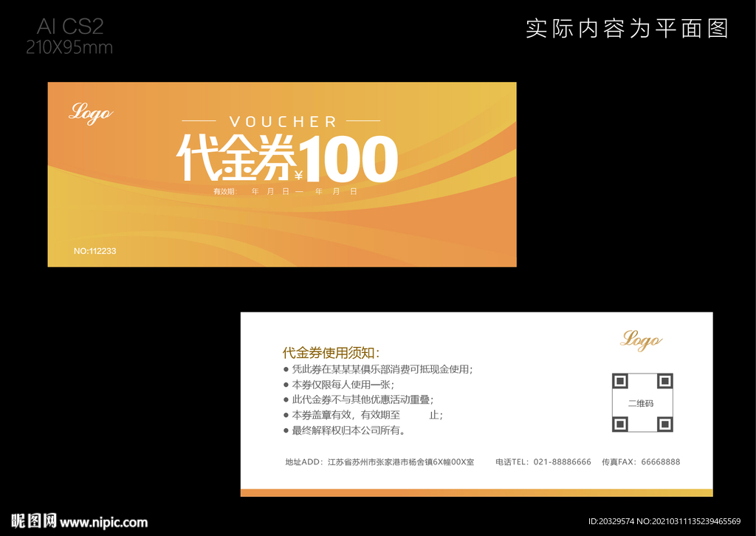
Task: Click the phone 电话TEL: 021-88886666
Action: (x=543, y=461)
